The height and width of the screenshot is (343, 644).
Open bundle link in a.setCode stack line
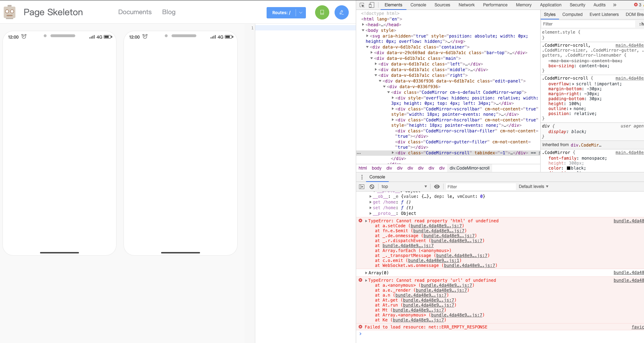point(436,226)
